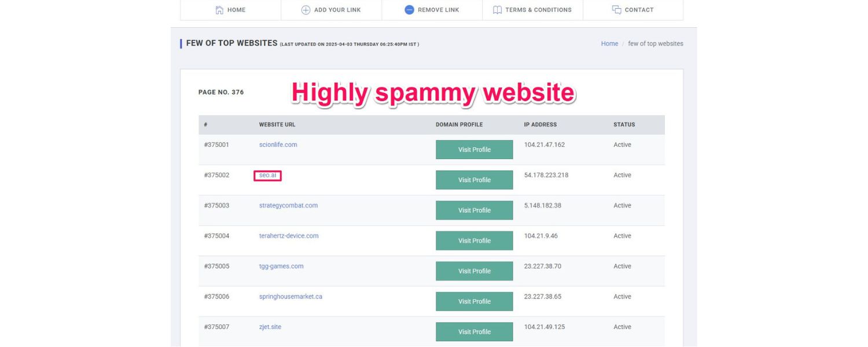Open the tgg-games.com website link
Viewport: 868px width, 347px height.
pos(281,266)
